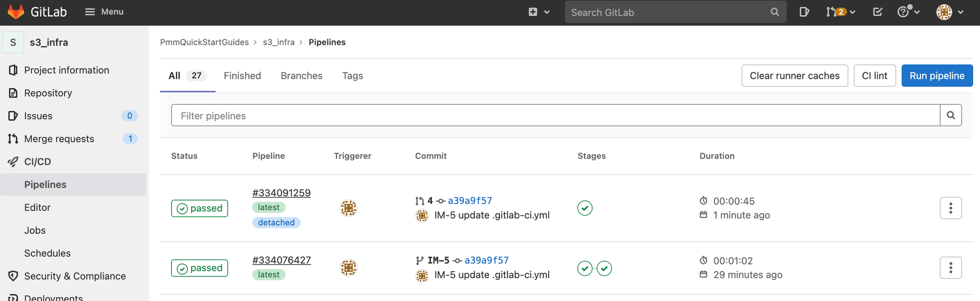The image size is (980, 301).
Task: Open the user avatar profile menu
Action: (949, 12)
